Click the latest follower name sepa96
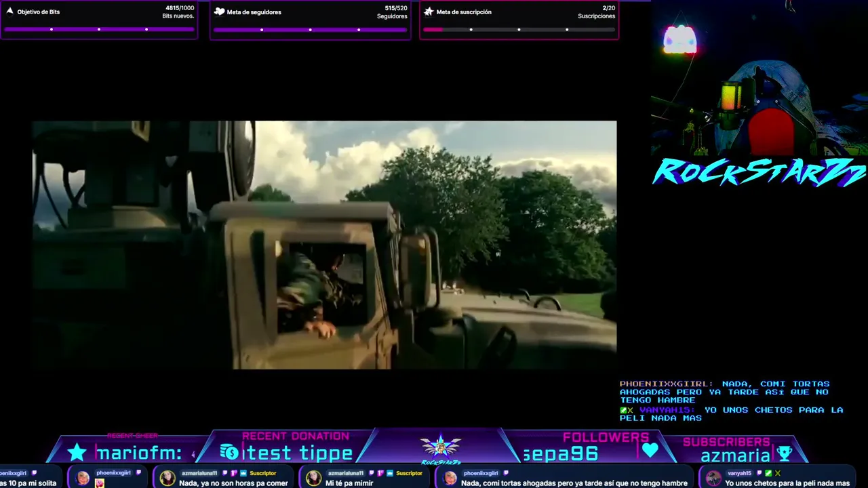 coord(561,453)
